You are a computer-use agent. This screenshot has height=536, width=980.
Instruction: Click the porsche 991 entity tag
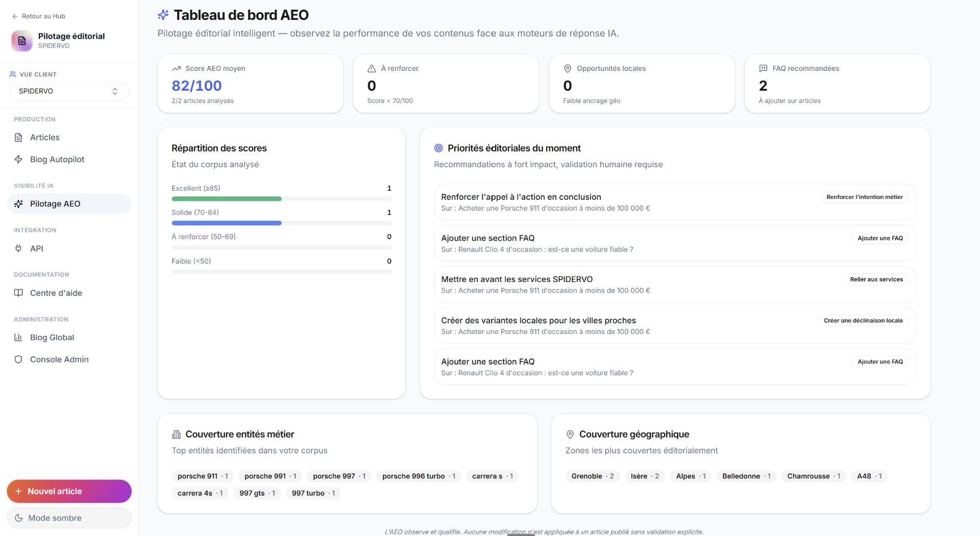(271, 476)
